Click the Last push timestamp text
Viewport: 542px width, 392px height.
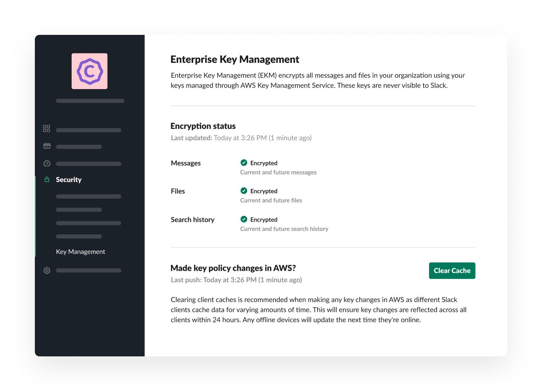236,280
